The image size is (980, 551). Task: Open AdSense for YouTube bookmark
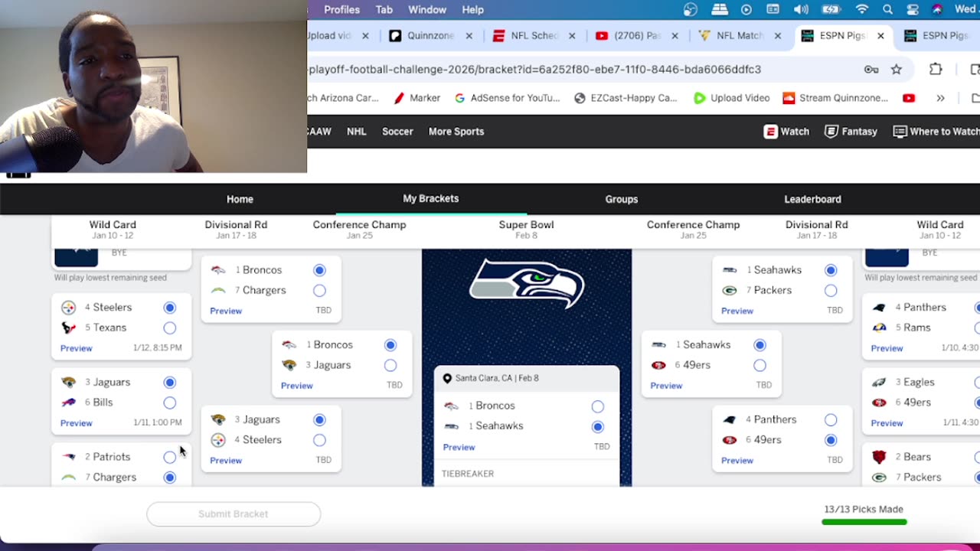coord(507,98)
